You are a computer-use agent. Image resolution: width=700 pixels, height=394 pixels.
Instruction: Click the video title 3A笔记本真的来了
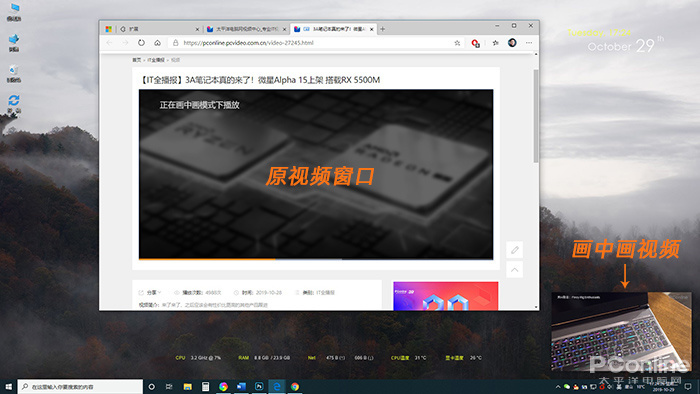click(x=259, y=80)
